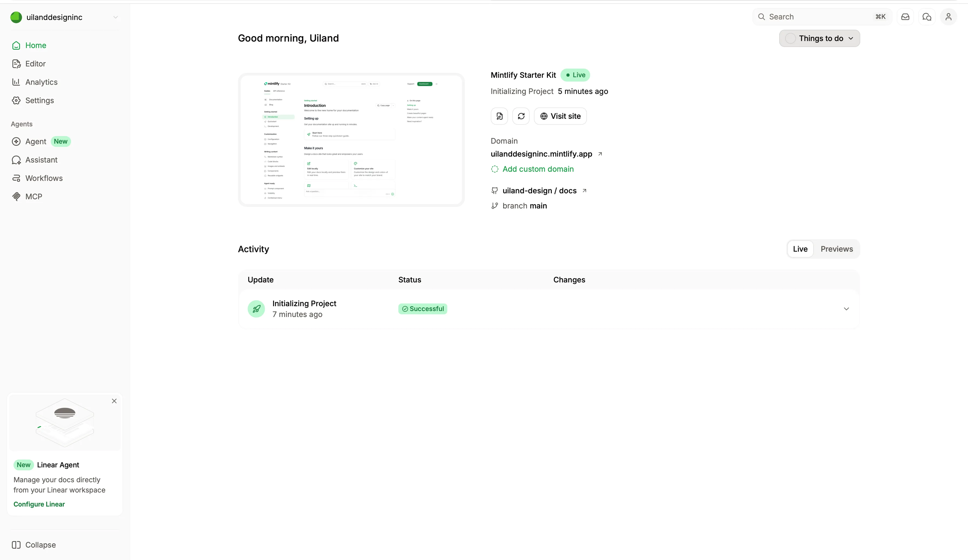Image resolution: width=968 pixels, height=560 pixels.
Task: Open the uiland-design / docs repository link
Action: click(x=539, y=191)
